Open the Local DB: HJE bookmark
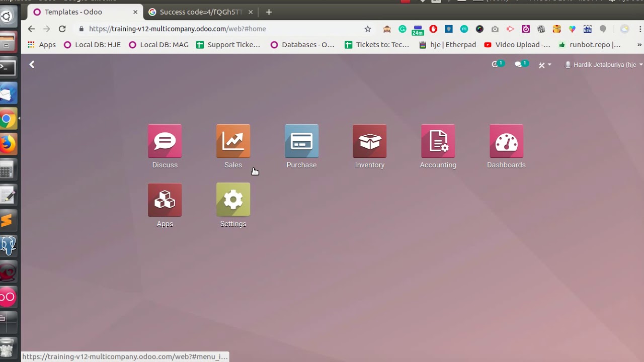This screenshot has width=644, height=362. (x=92, y=45)
